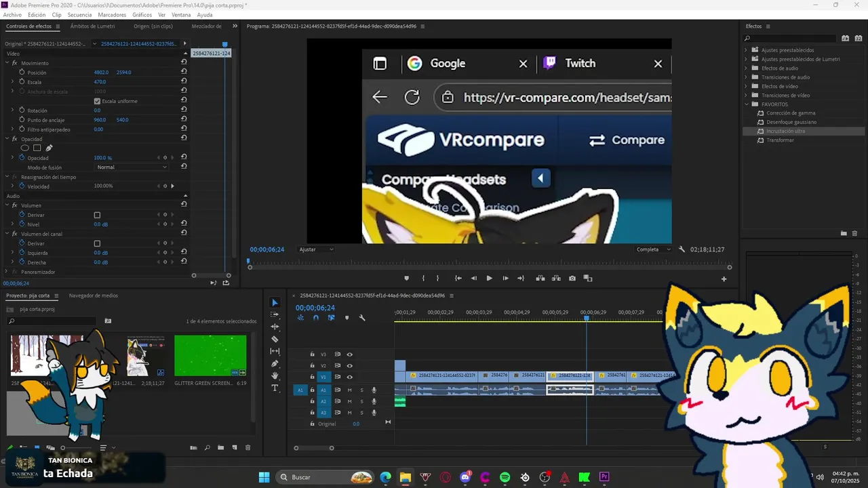Select the Type tool
This screenshot has width=868, height=488.
(x=275, y=388)
